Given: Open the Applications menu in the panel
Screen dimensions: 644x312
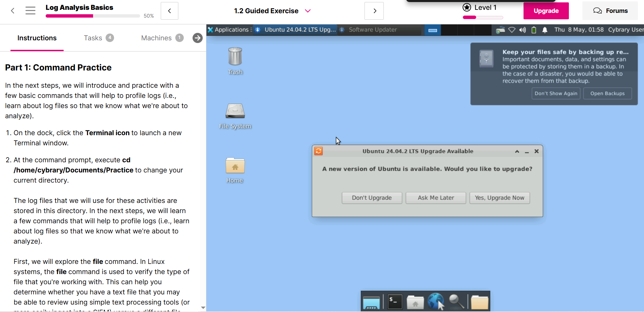Looking at the screenshot, I should (x=229, y=30).
